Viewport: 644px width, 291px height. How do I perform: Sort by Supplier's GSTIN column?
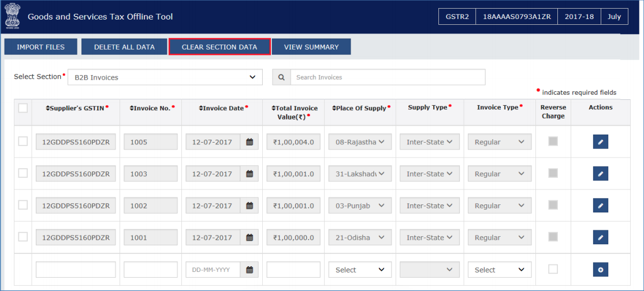(76, 108)
